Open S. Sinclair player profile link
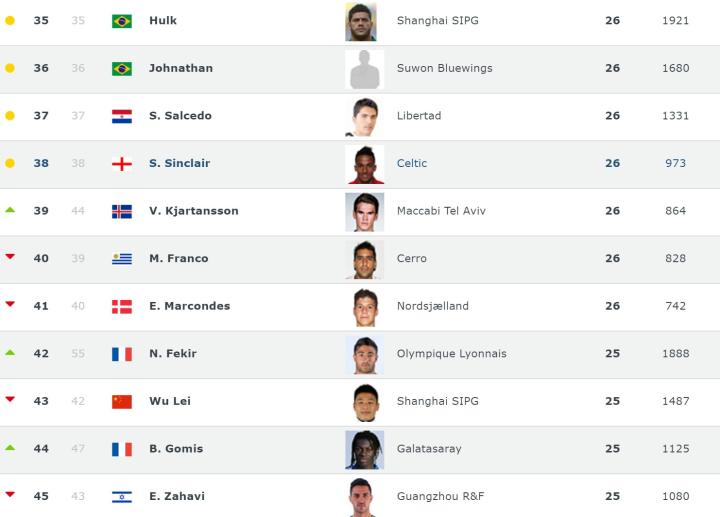Viewport: 720px width, 517px height. pos(179,164)
